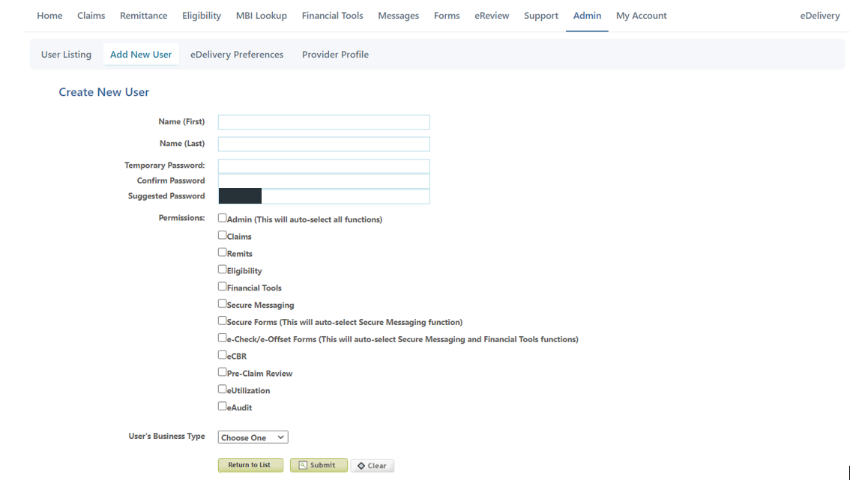Select Eligibility in the top navigation
The height and width of the screenshot is (480, 868).
point(202,16)
